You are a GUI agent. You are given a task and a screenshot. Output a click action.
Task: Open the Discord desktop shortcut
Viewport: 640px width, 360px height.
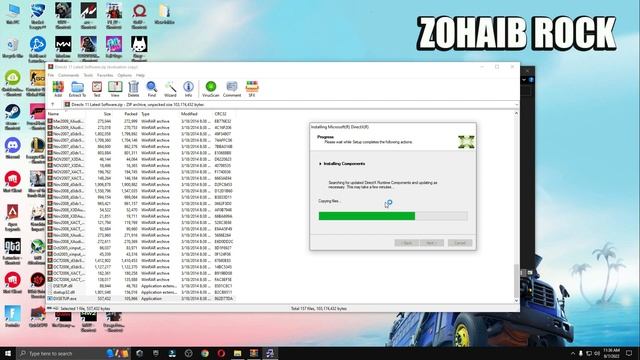click(x=13, y=149)
